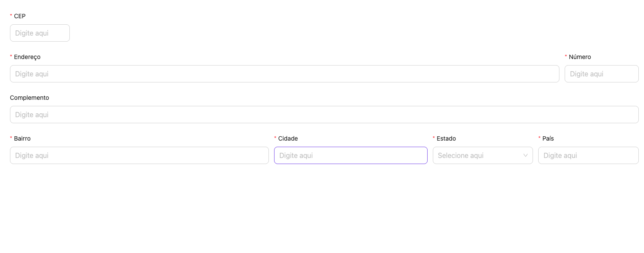
Task: Focus the Bairro input field
Action: coord(139,155)
